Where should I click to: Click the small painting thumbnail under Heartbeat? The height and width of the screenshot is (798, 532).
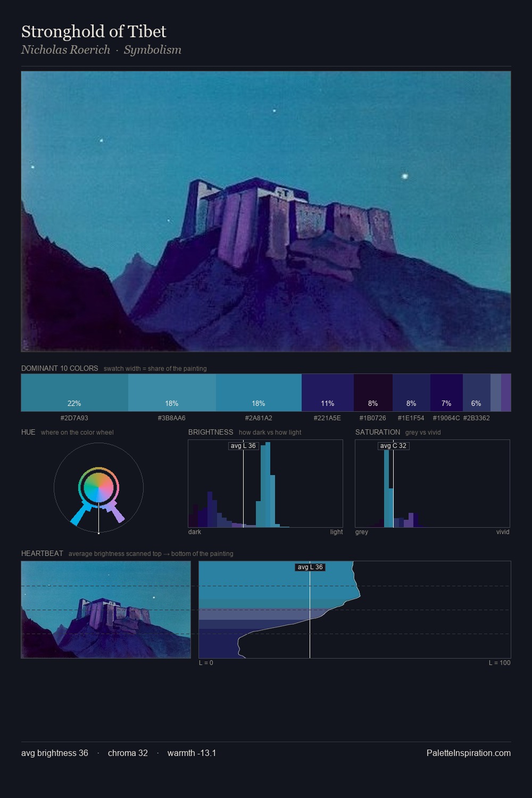(x=106, y=610)
